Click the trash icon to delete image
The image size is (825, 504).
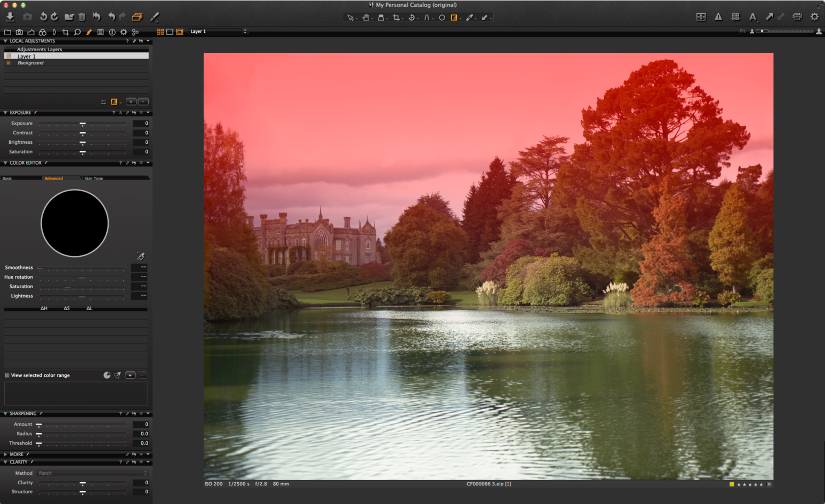81,17
